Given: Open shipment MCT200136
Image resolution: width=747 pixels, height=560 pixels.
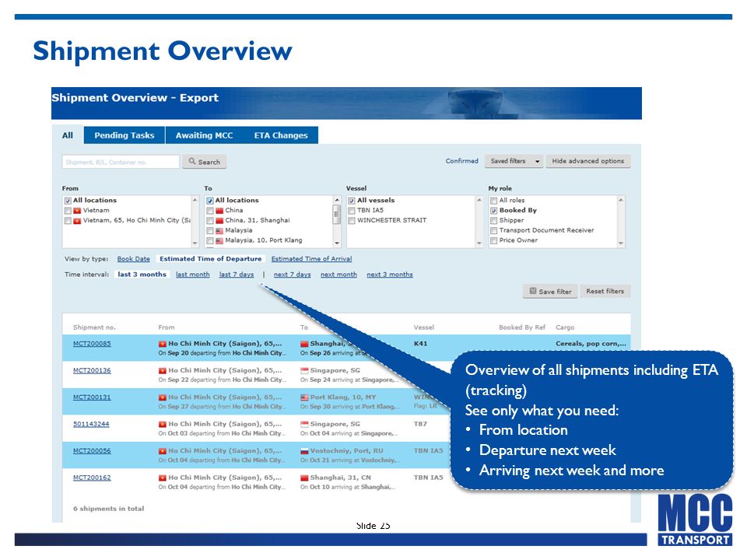Looking at the screenshot, I should [92, 370].
